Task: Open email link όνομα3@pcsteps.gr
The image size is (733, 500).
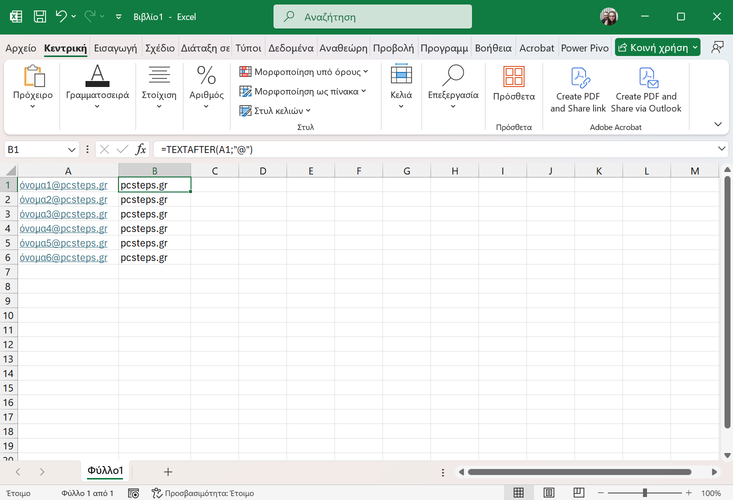Action: (x=62, y=214)
